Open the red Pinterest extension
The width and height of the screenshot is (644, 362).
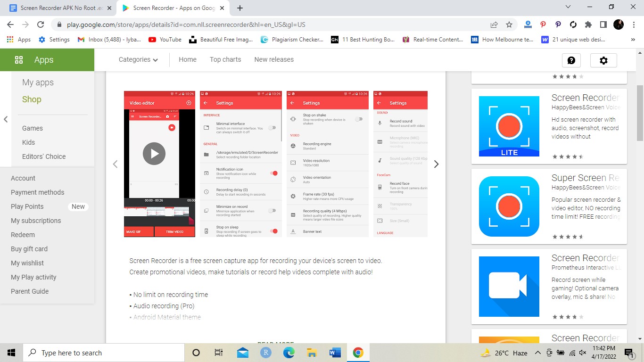coord(543,25)
